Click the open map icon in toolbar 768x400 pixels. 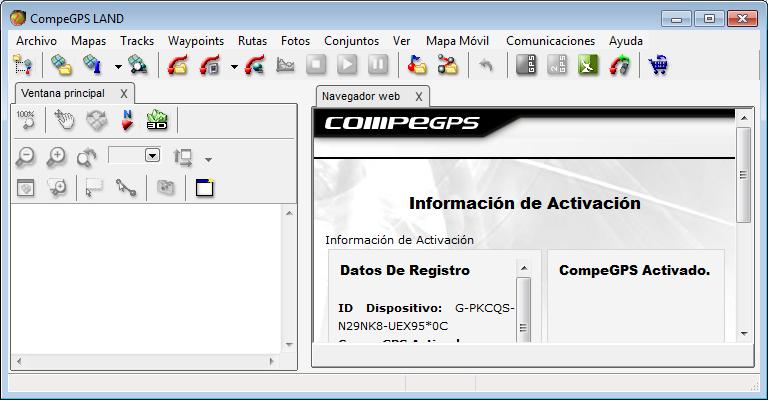click(62, 66)
